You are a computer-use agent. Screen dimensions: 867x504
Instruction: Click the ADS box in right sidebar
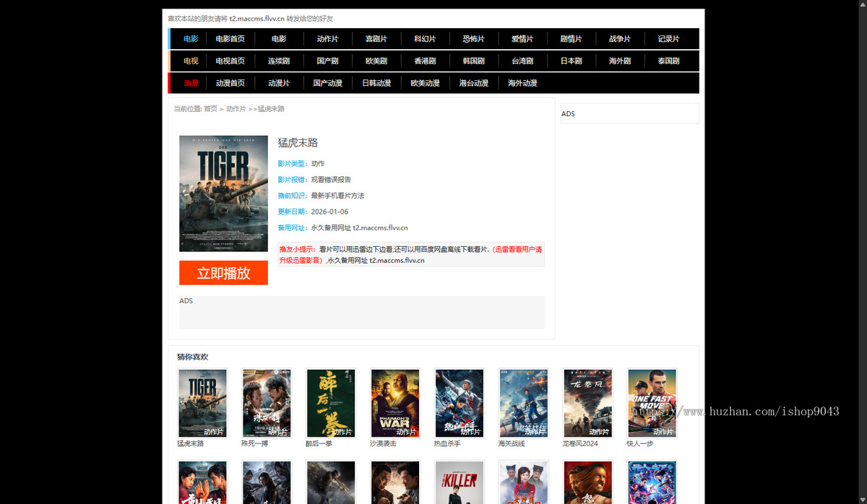coord(630,113)
